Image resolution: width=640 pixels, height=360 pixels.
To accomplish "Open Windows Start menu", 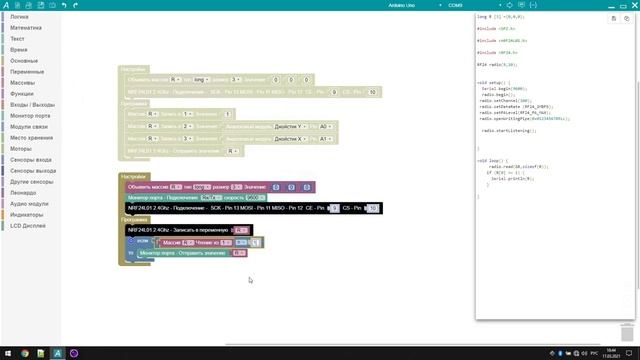I will click(x=8, y=353).
